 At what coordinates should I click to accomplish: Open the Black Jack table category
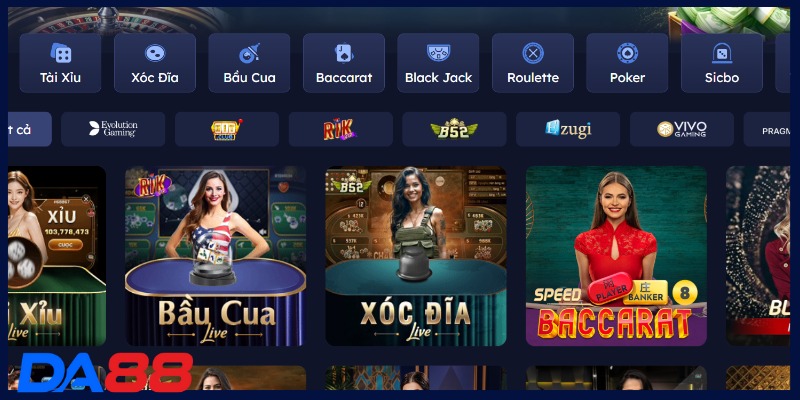pyautogui.click(x=438, y=63)
